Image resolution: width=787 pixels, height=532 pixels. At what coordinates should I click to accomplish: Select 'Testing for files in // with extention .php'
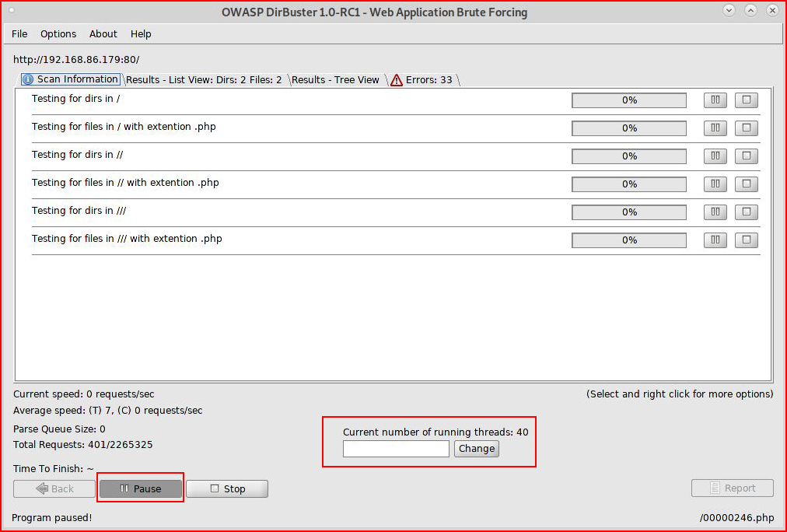click(x=125, y=183)
